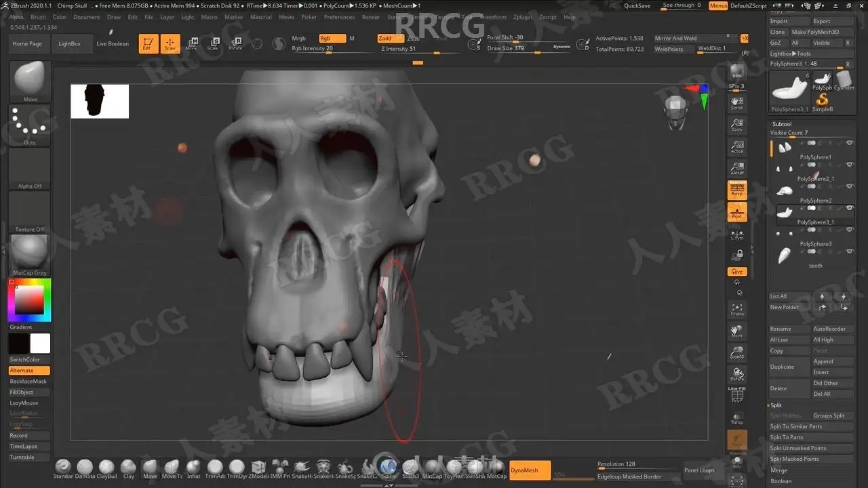Viewport: 868px width, 488px height.
Task: Open the Dots stroke type selector
Action: click(x=29, y=125)
